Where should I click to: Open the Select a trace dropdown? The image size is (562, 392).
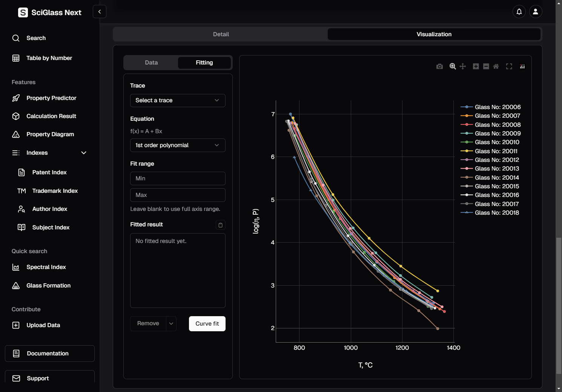point(177,100)
